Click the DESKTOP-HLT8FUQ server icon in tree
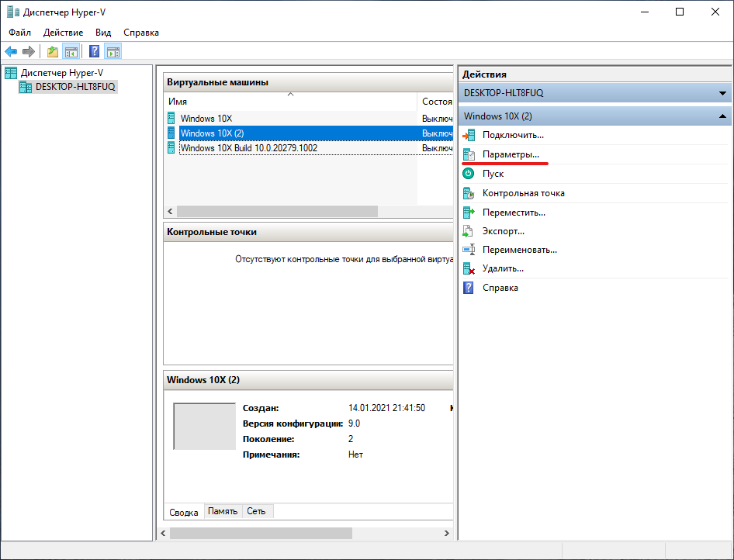The width and height of the screenshot is (734, 560). 26,87
